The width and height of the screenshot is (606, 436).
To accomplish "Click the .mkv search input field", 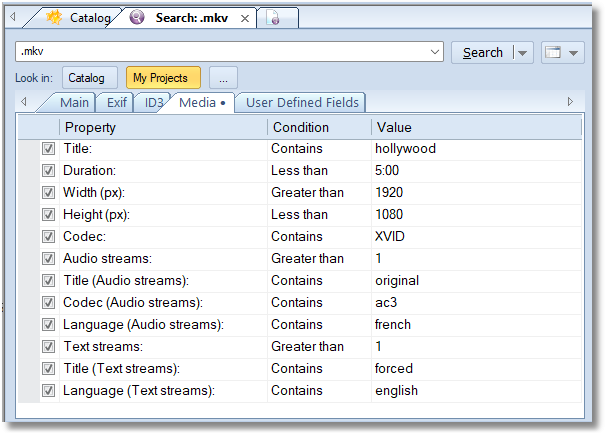I will [x=220, y=53].
